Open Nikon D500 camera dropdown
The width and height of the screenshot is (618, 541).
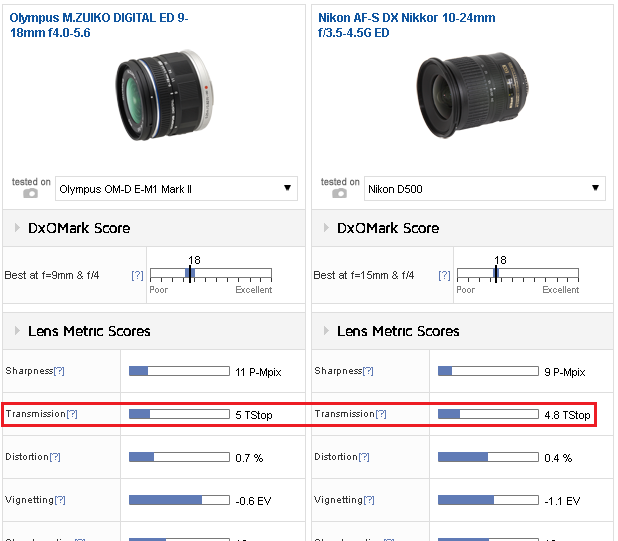point(486,188)
